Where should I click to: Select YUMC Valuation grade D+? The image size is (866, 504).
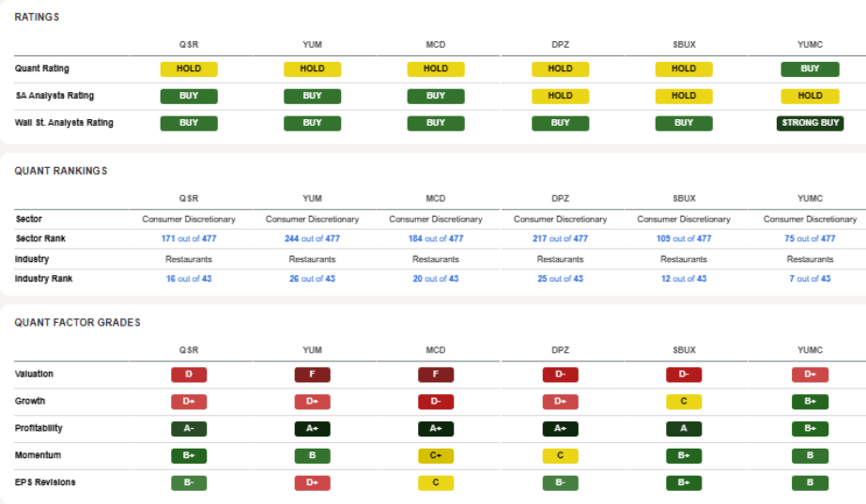pyautogui.click(x=810, y=374)
